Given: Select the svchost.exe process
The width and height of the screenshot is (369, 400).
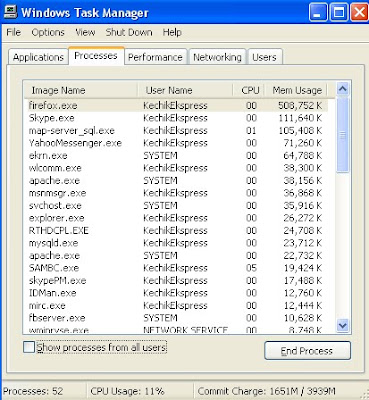Looking at the screenshot, I should tap(176, 206).
